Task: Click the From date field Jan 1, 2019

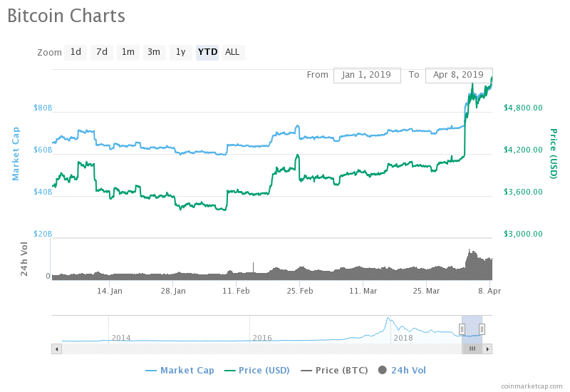Action: (x=367, y=76)
